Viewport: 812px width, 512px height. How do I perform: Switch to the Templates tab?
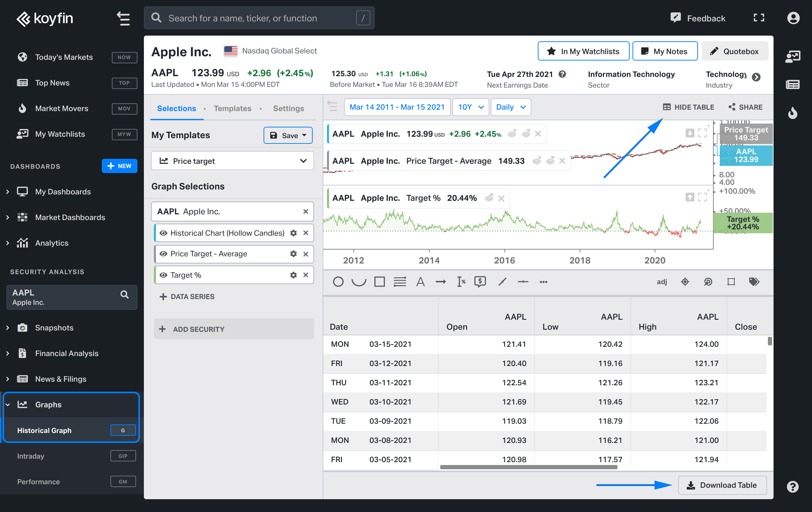tap(233, 108)
